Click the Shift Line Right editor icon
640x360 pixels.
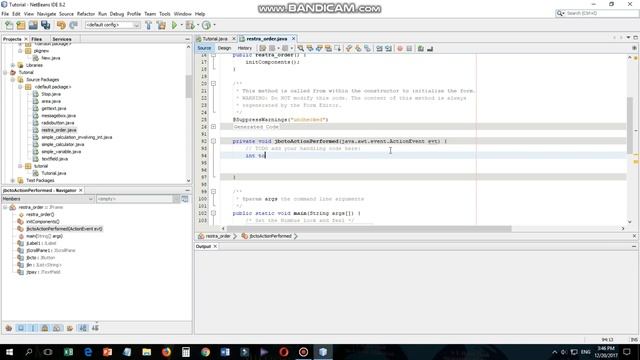pyautogui.click(x=388, y=48)
